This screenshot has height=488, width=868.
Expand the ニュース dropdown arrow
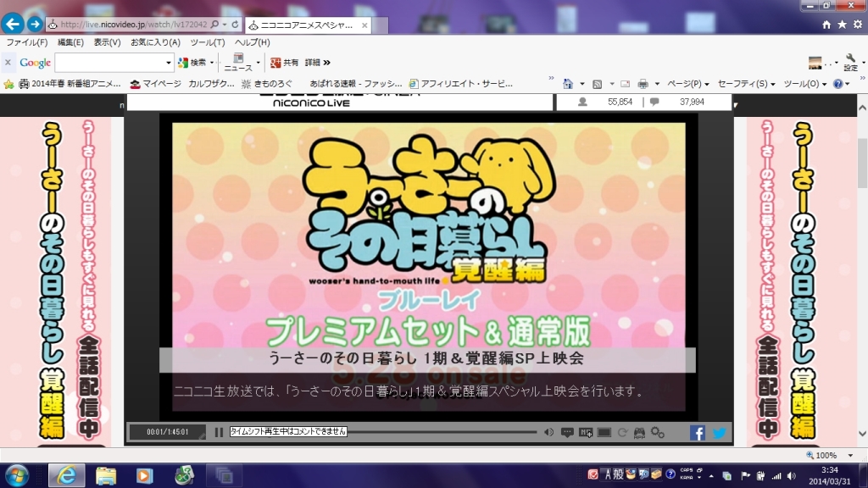click(x=258, y=63)
